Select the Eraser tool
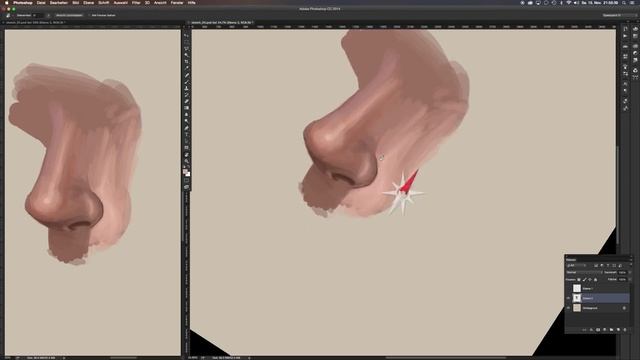The image size is (640, 360). tap(187, 101)
